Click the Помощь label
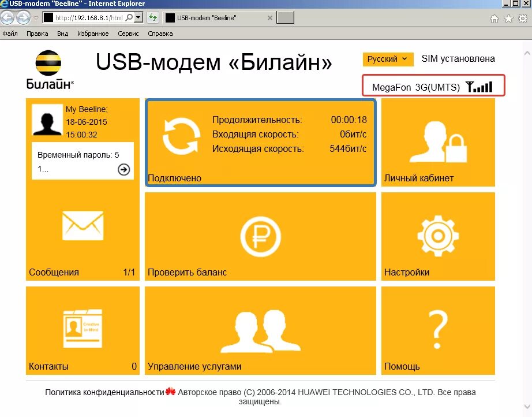Image resolution: width=532 pixels, height=417 pixels. point(402,366)
